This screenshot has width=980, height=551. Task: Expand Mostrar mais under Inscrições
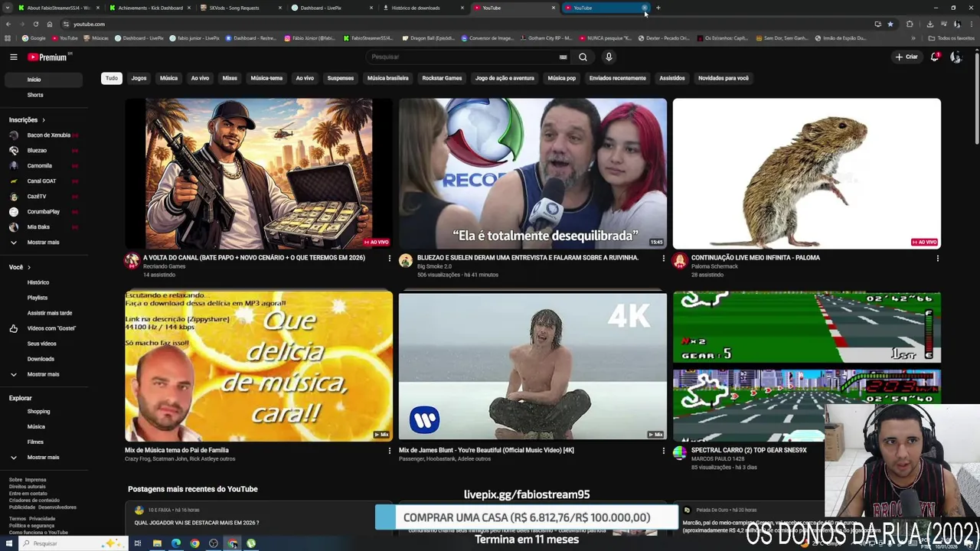(x=44, y=242)
